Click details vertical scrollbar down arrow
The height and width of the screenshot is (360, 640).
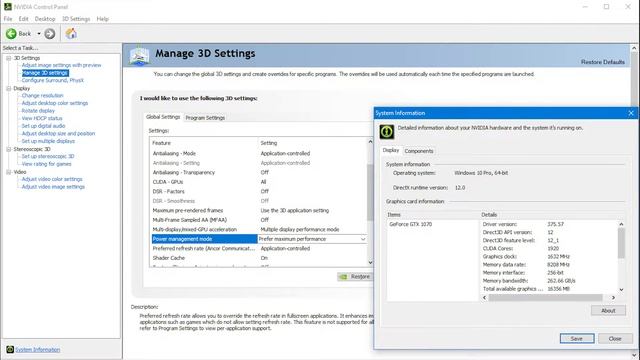(621, 289)
